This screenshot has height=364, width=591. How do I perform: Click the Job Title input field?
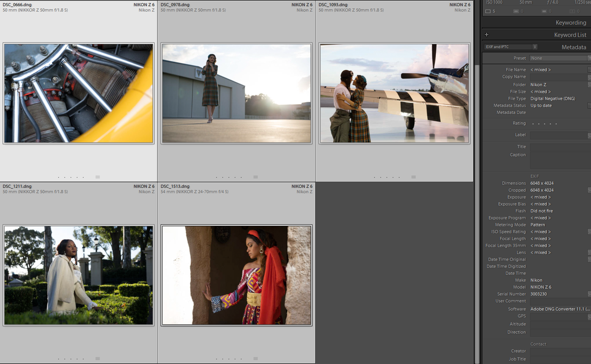pos(560,359)
